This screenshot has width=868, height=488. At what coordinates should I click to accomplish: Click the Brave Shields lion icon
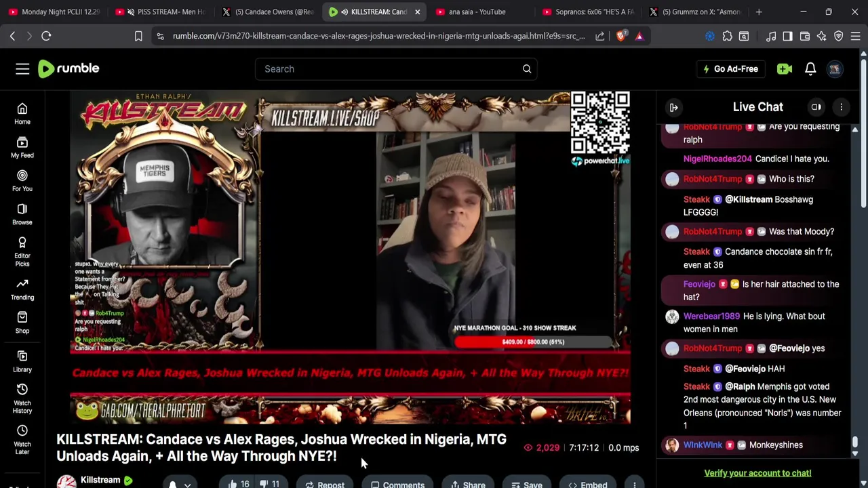click(x=620, y=36)
